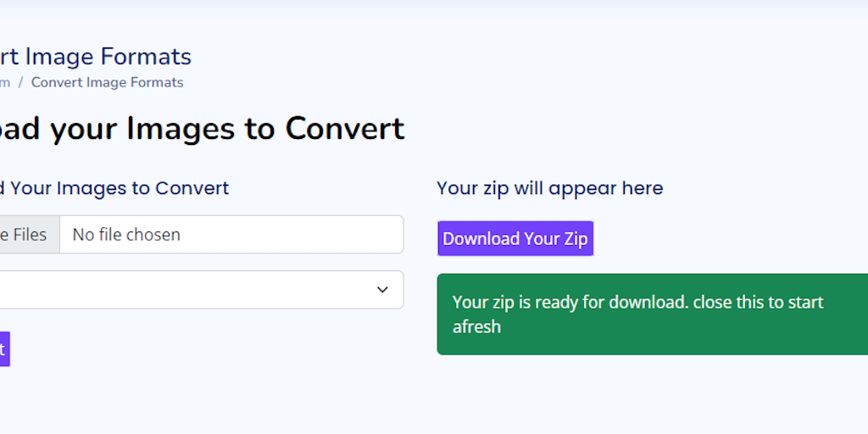Screen dimensions: 868x434
Task: Click the breadcrumb slash separator
Action: click(20, 82)
